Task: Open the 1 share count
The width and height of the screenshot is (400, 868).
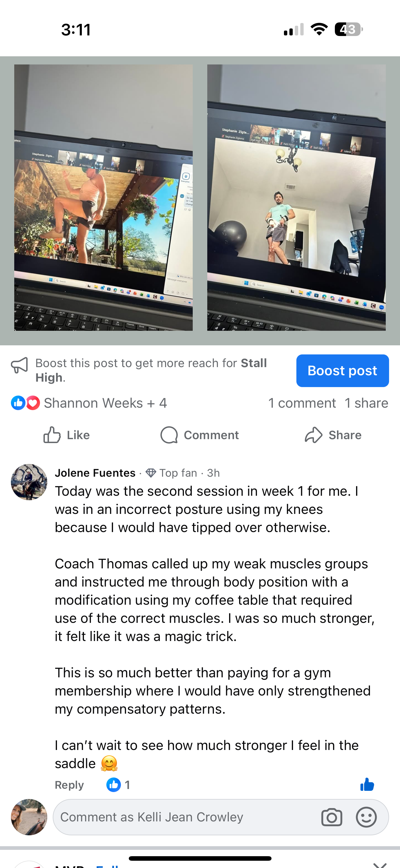Action: pyautogui.click(x=367, y=403)
